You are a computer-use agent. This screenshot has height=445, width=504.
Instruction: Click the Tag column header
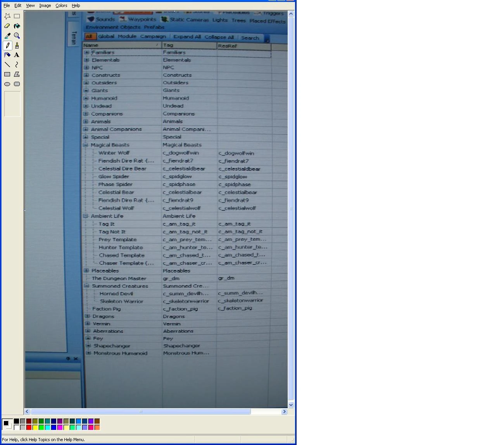(x=189, y=45)
